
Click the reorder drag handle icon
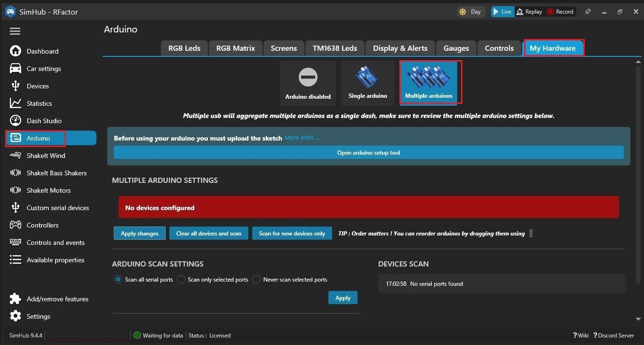tap(531, 233)
